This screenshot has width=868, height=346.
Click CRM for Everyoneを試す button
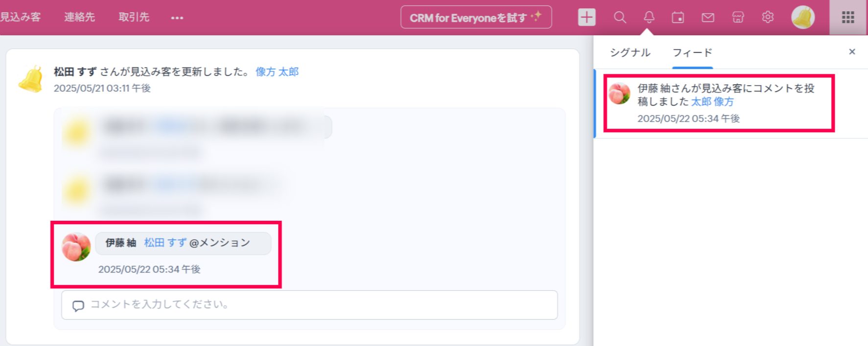(x=476, y=17)
